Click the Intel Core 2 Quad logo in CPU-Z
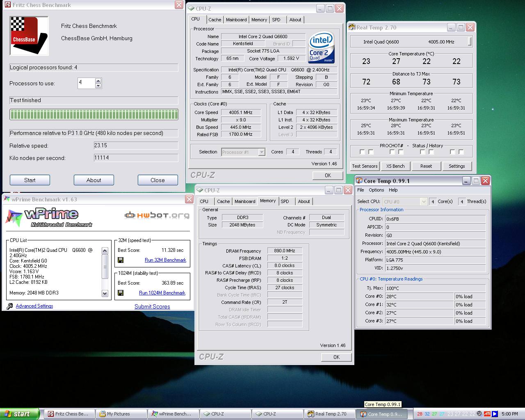 321,48
